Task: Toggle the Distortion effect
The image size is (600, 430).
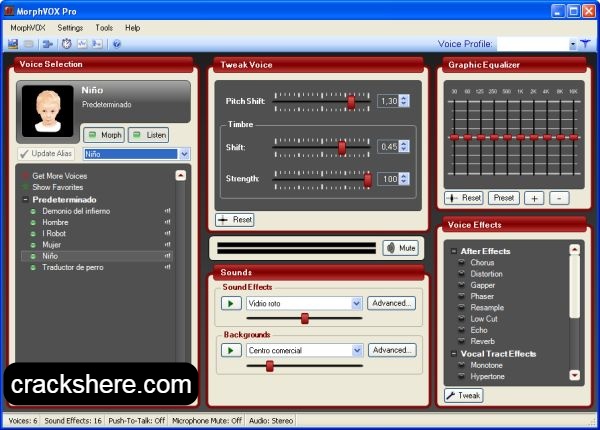Action: coord(486,274)
